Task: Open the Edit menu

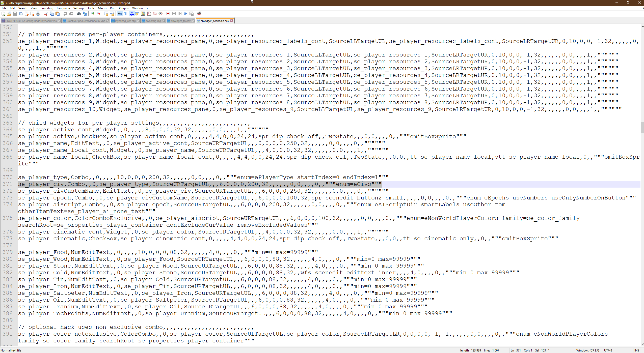Action: coord(12,8)
